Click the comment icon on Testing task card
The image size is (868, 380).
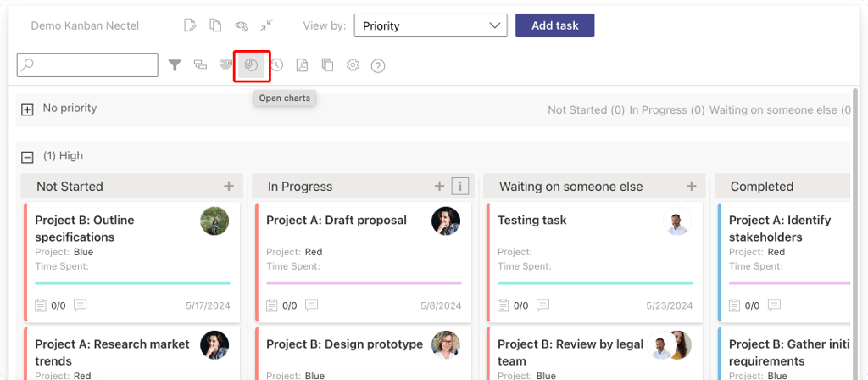[x=543, y=305]
